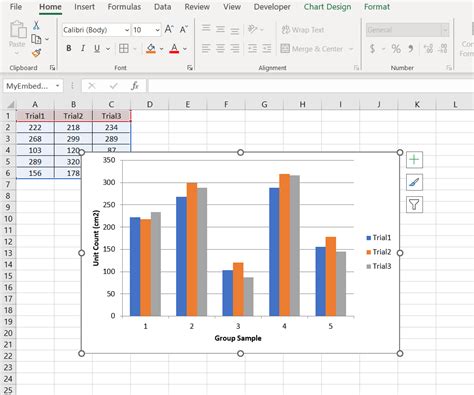Select row 10 header

8,219
